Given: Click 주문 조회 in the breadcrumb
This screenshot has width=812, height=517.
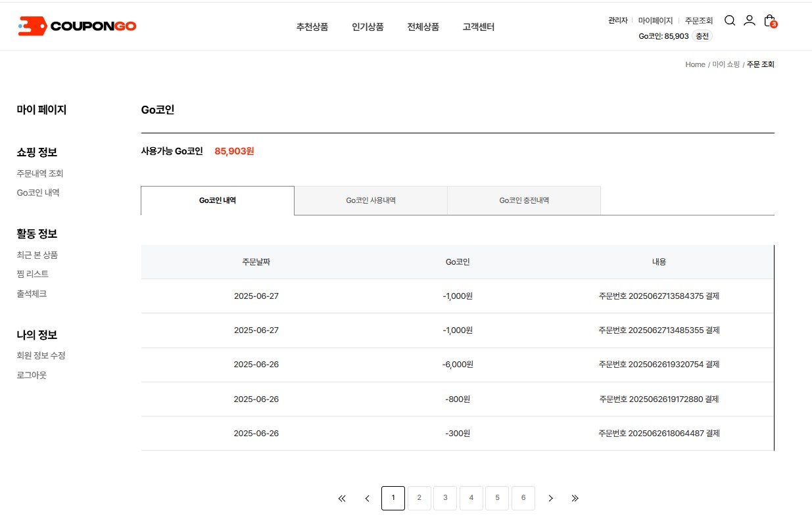Looking at the screenshot, I should [761, 64].
